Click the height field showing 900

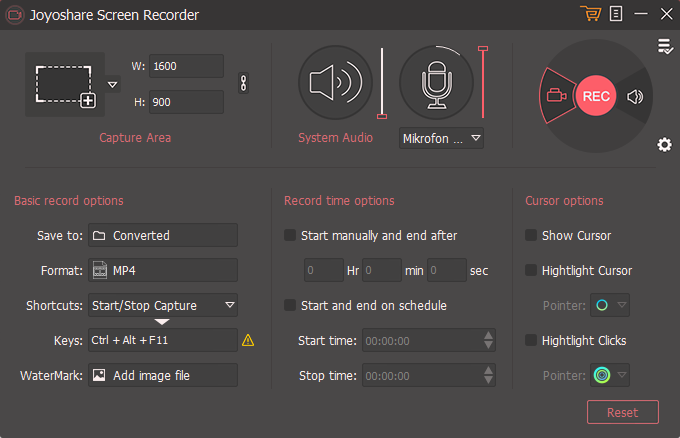click(186, 102)
